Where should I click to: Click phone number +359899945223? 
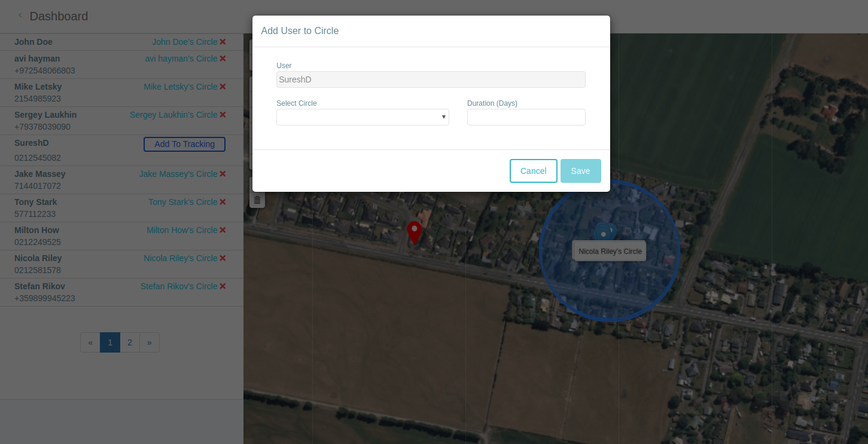click(45, 298)
